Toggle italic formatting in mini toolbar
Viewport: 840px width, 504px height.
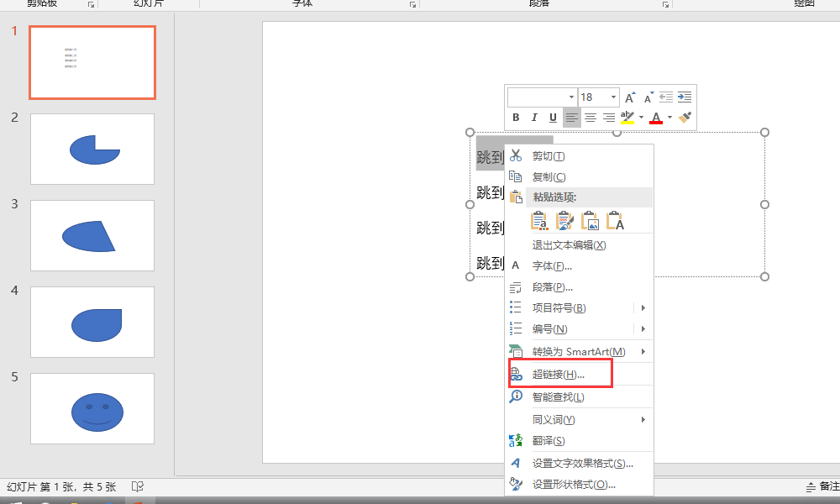[534, 118]
